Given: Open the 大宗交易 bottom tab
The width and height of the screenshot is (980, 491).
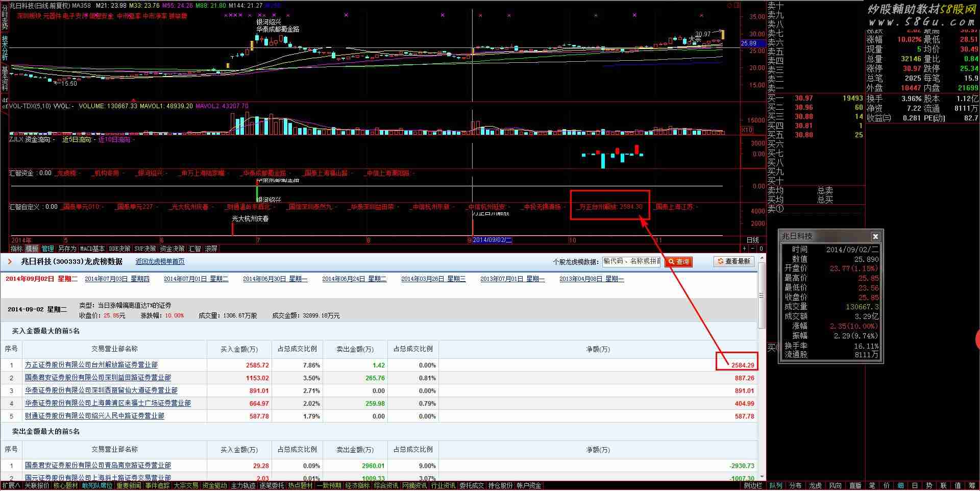Looking at the screenshot, I should tap(186, 485).
